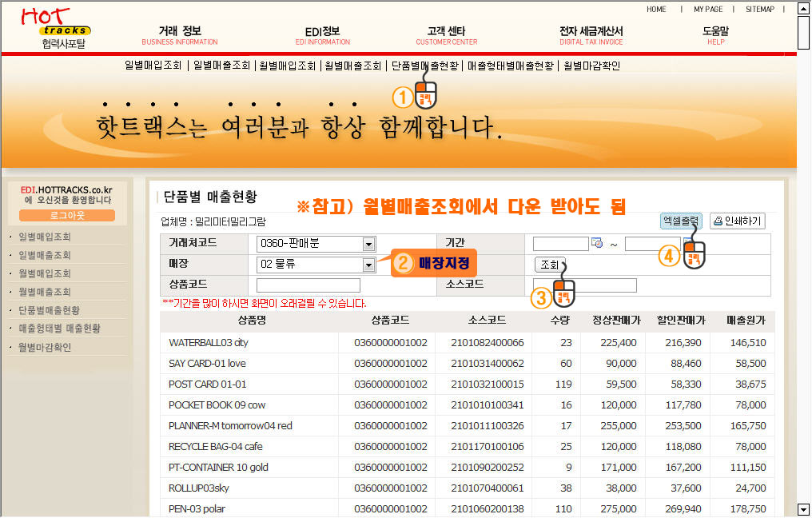Screen dimensions: 812x518
Task: Open the 고객 센터 main menu
Action: [x=447, y=34]
